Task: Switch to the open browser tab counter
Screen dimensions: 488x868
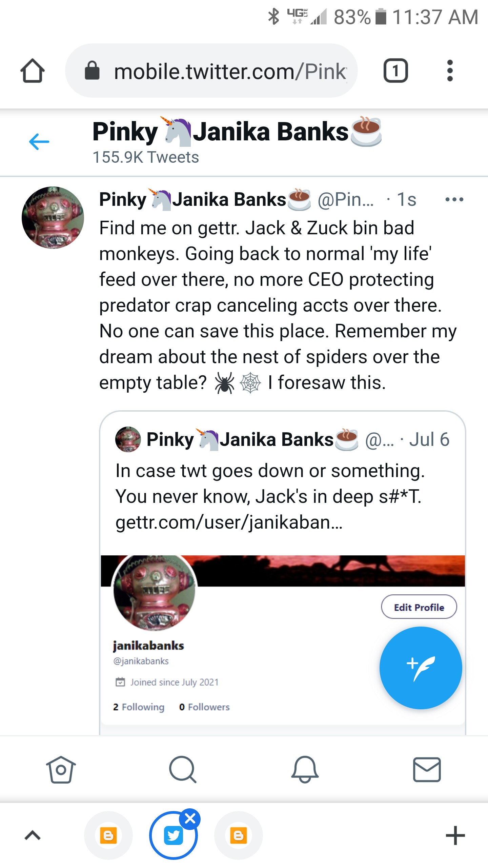Action: pos(396,70)
